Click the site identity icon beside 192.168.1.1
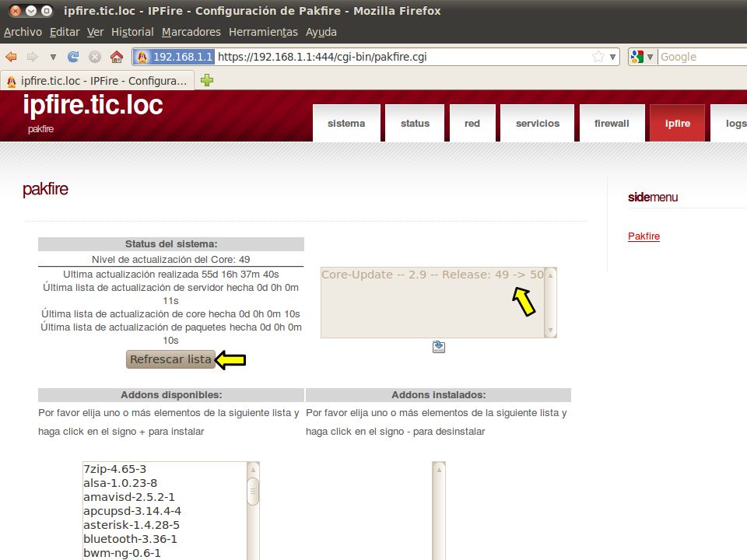Viewport: 747px width, 560px height. (142, 57)
